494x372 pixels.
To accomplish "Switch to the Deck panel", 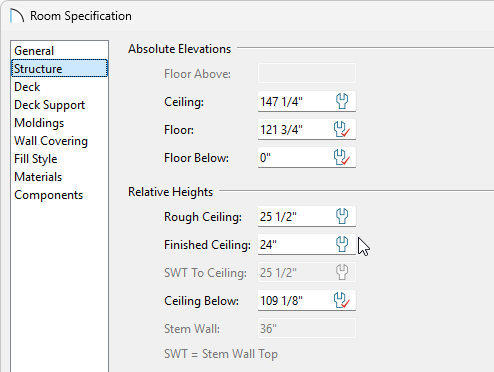I will pyautogui.click(x=59, y=87).
